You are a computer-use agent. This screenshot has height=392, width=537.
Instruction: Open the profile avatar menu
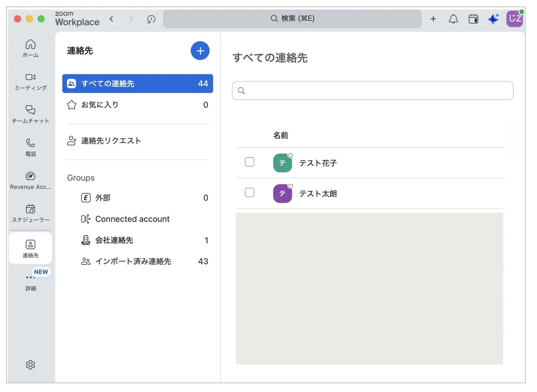click(514, 19)
